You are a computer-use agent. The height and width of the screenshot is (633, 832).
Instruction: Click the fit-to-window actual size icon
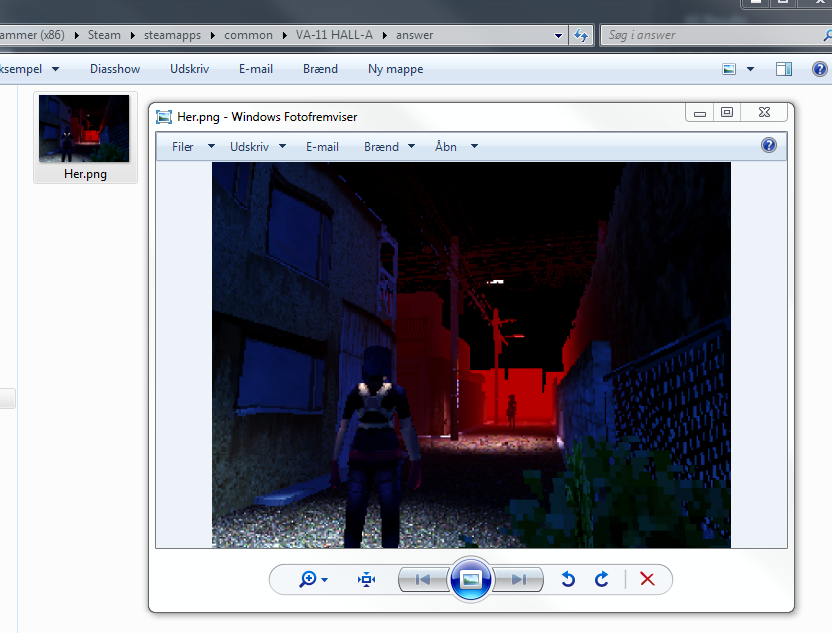click(x=367, y=579)
